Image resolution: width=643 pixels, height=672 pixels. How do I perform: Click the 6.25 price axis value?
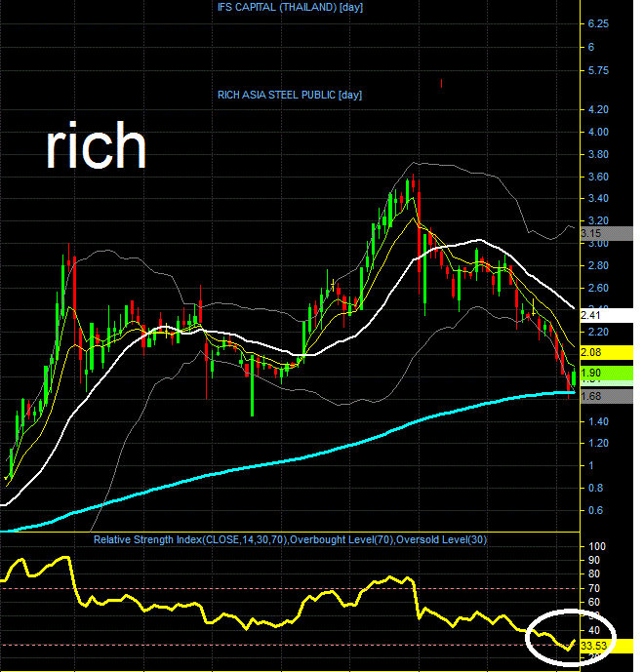click(x=598, y=23)
